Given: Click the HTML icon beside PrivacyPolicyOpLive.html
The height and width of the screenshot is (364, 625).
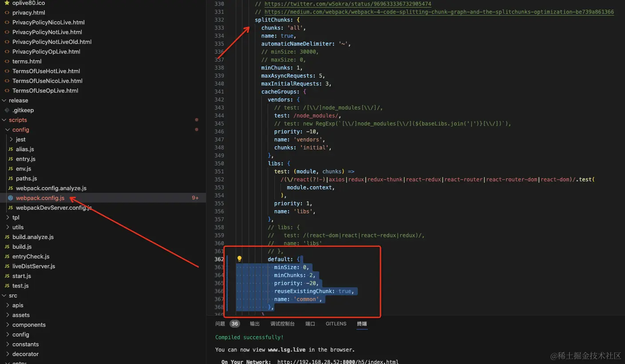Looking at the screenshot, I should [x=7, y=51].
